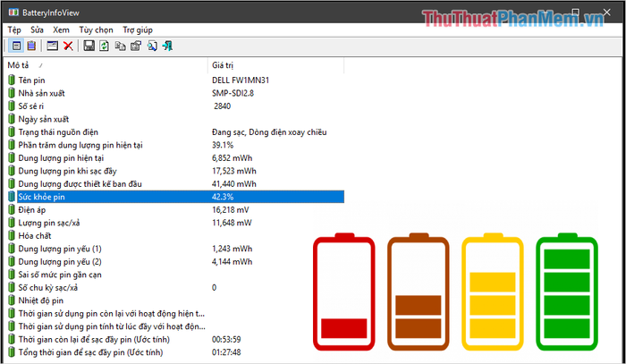Select the Dung lượng pin yếu (1) row
This screenshot has height=364, width=626.
click(x=175, y=249)
